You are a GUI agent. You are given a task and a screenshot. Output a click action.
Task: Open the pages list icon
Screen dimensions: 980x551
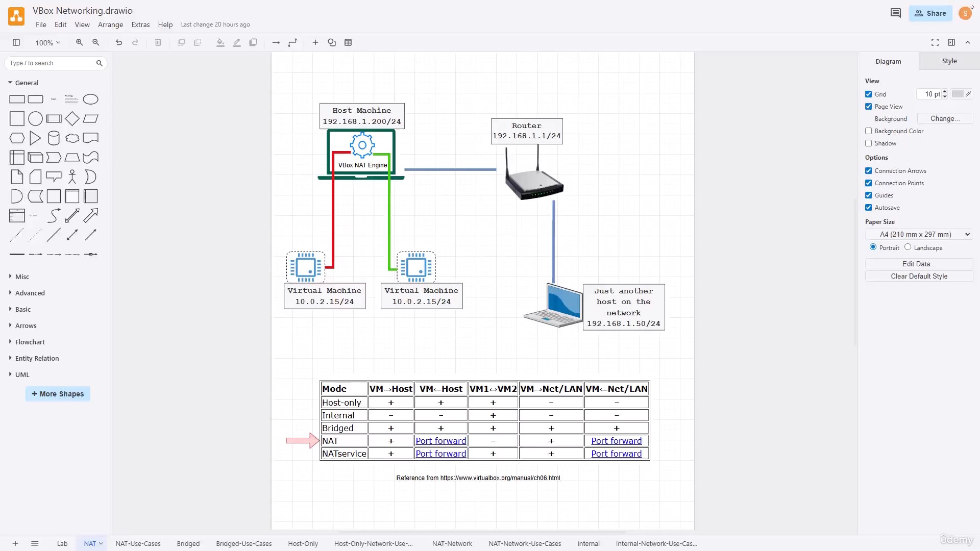point(35,543)
